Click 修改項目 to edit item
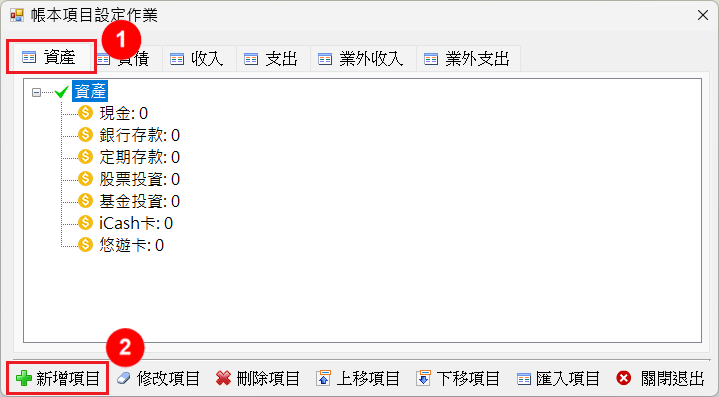The image size is (719, 397). 158,378
